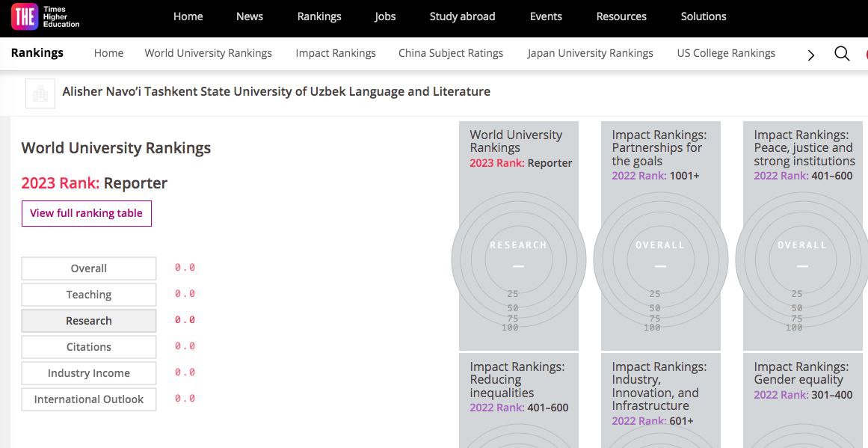Select the Teaching score tab
This screenshot has width=868, height=448.
(89, 295)
